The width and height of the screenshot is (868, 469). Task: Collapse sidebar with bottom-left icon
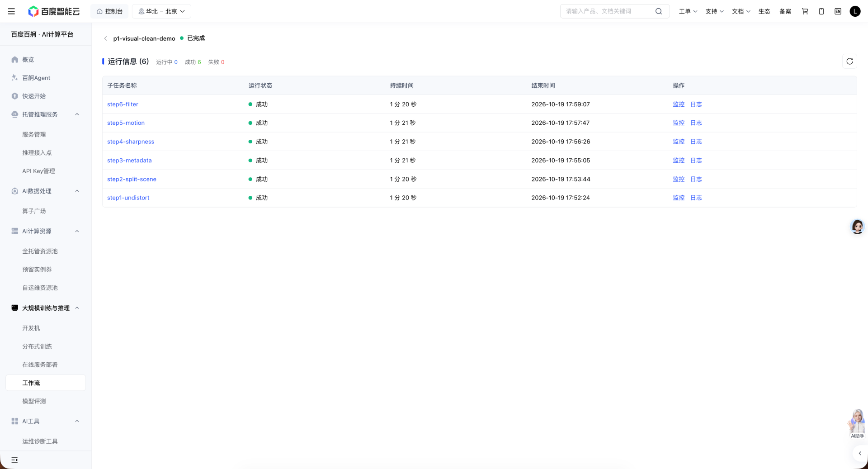14,460
